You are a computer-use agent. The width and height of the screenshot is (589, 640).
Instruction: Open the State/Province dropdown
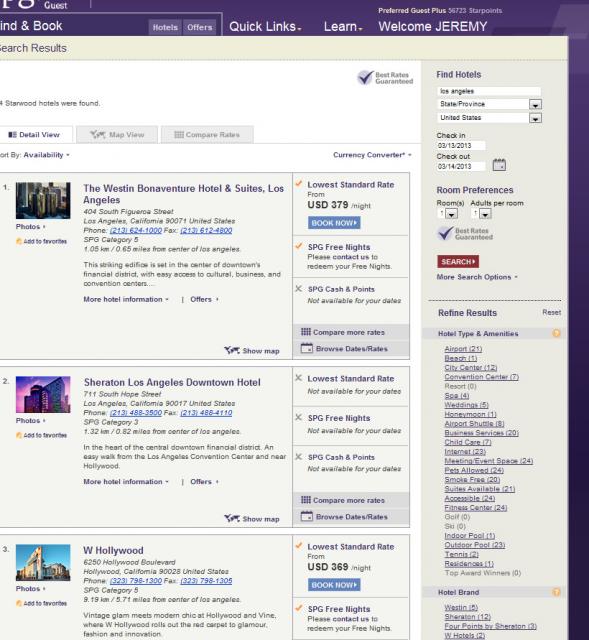coord(535,104)
